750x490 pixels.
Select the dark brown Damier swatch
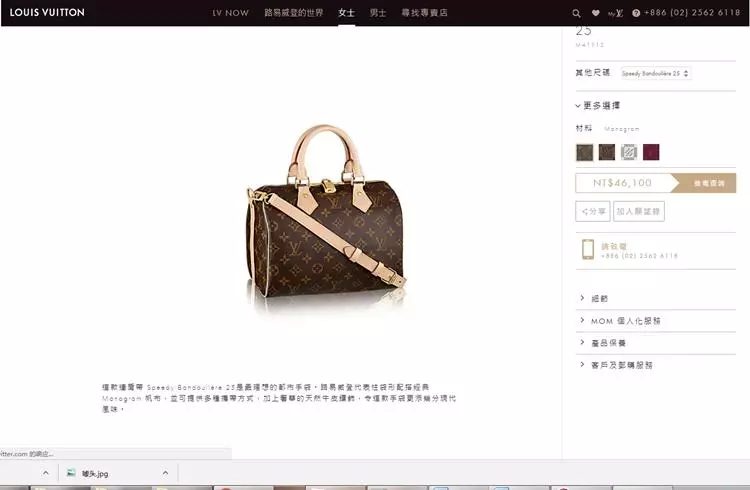[607, 152]
